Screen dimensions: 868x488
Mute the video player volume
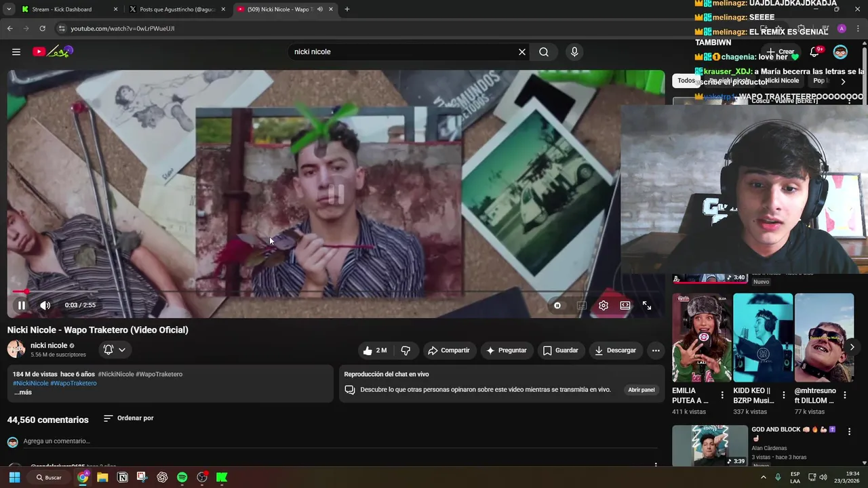[x=45, y=306]
